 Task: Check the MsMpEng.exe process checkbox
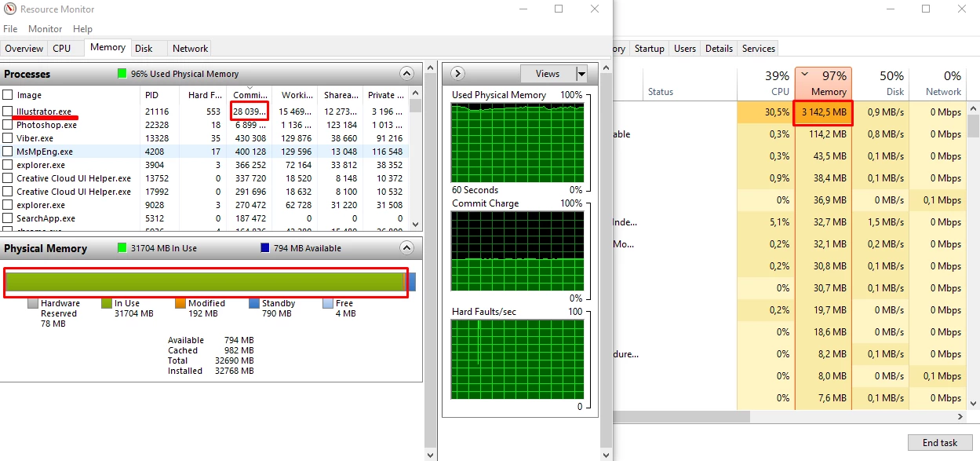pos(8,152)
